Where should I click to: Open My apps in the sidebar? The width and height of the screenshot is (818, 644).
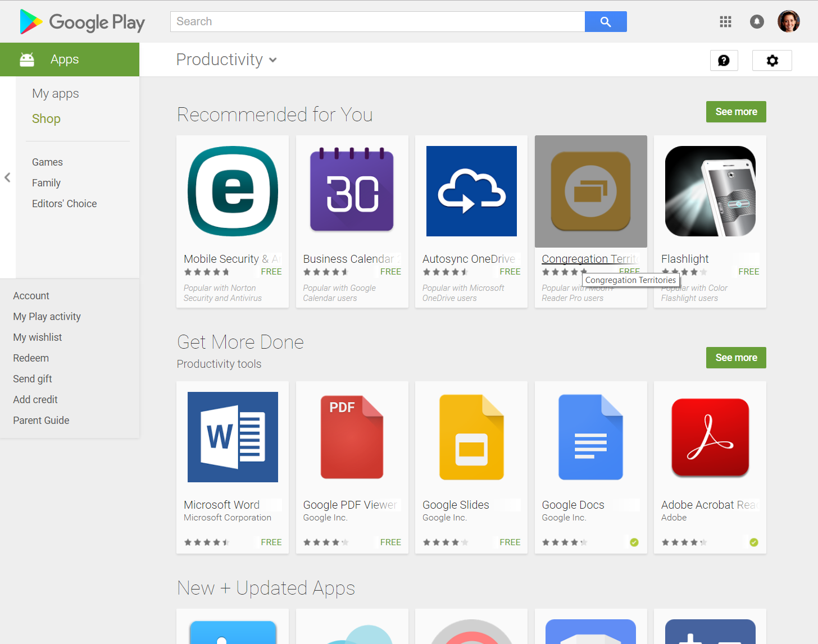(x=56, y=94)
